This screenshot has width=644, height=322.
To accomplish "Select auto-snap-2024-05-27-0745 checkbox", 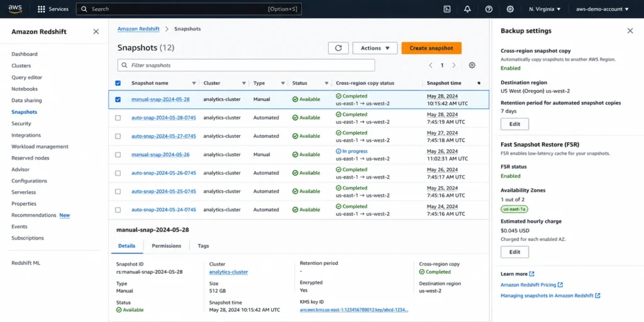I will pos(118,136).
